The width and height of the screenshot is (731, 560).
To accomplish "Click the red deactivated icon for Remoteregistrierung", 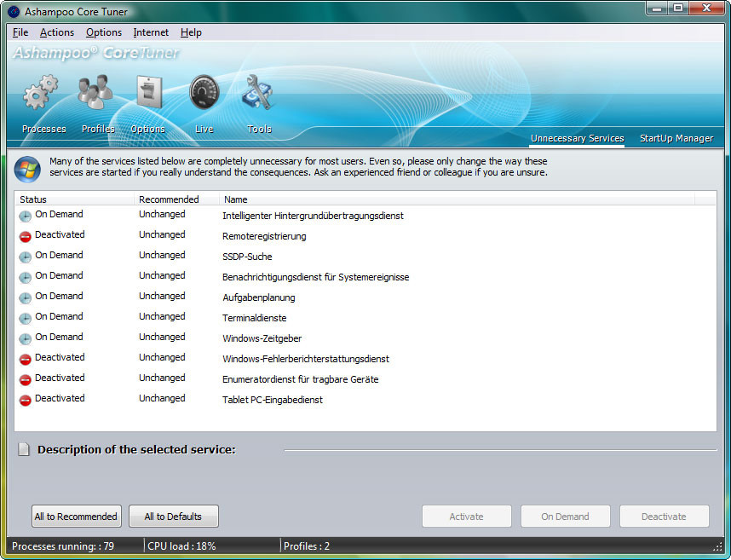I will pyautogui.click(x=26, y=236).
